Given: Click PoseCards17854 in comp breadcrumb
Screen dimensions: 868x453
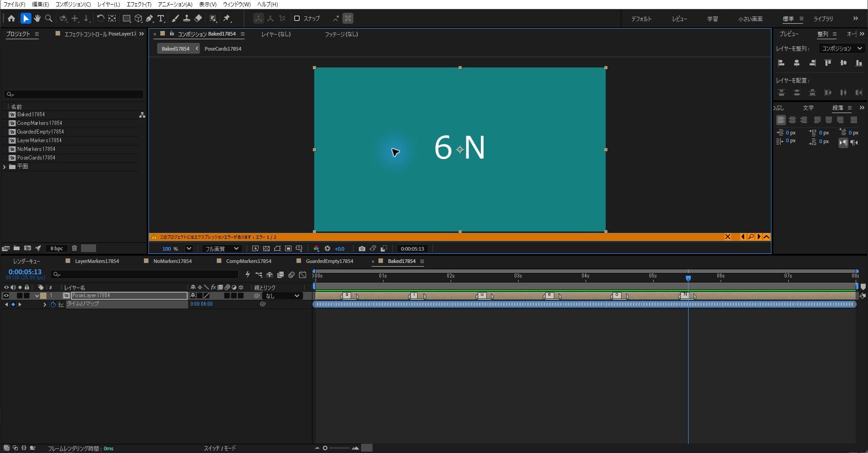Looking at the screenshot, I should tap(223, 49).
